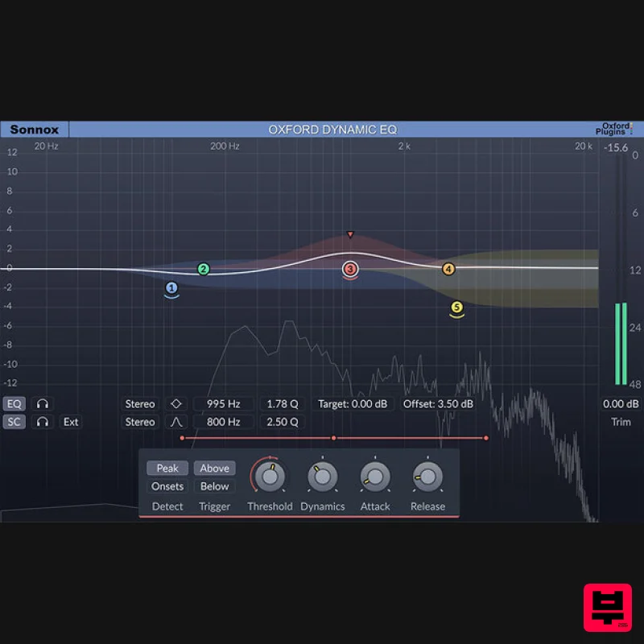Enable the Ext sidechain input

71,422
